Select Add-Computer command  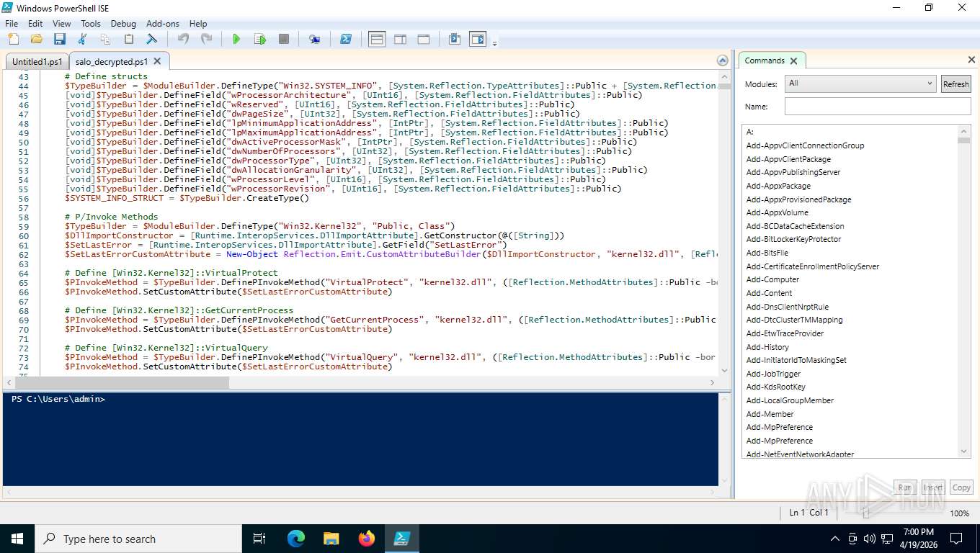point(772,279)
